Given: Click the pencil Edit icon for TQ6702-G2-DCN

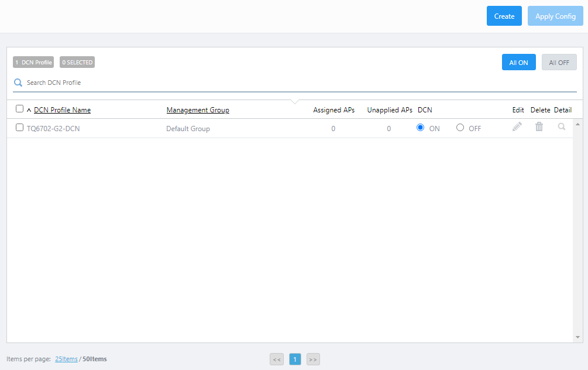Looking at the screenshot, I should click(517, 126).
